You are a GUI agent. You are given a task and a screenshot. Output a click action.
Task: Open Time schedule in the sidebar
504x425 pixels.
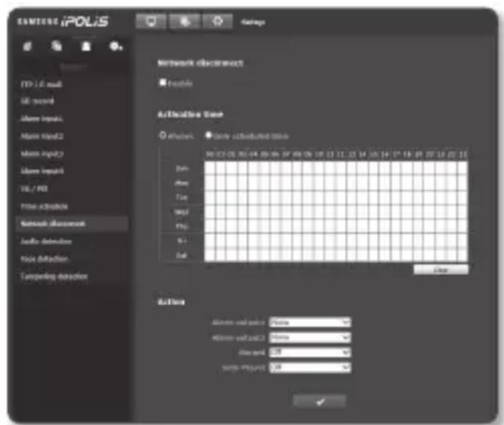[44, 206]
